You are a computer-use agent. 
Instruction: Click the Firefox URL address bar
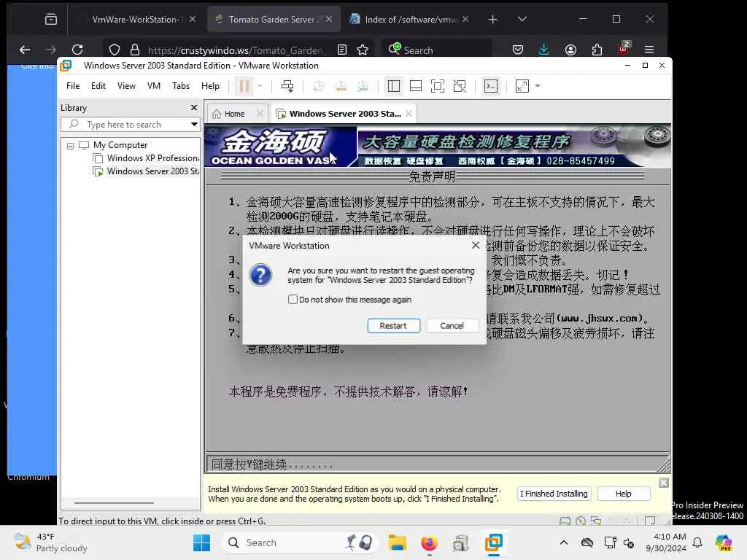pos(235,50)
